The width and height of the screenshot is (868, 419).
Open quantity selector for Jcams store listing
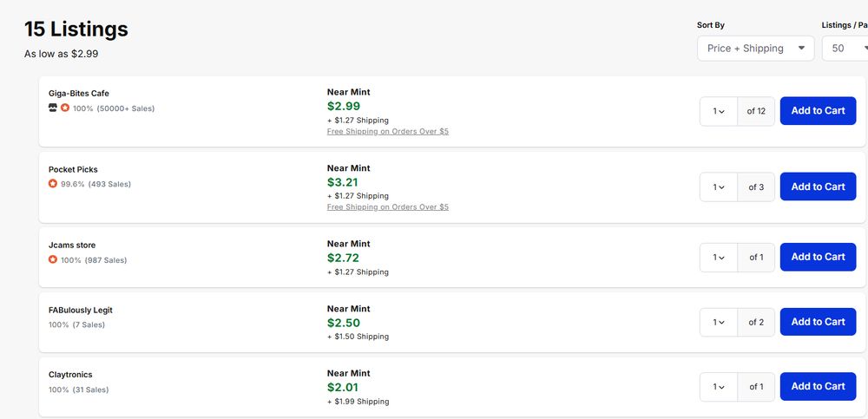pos(719,257)
